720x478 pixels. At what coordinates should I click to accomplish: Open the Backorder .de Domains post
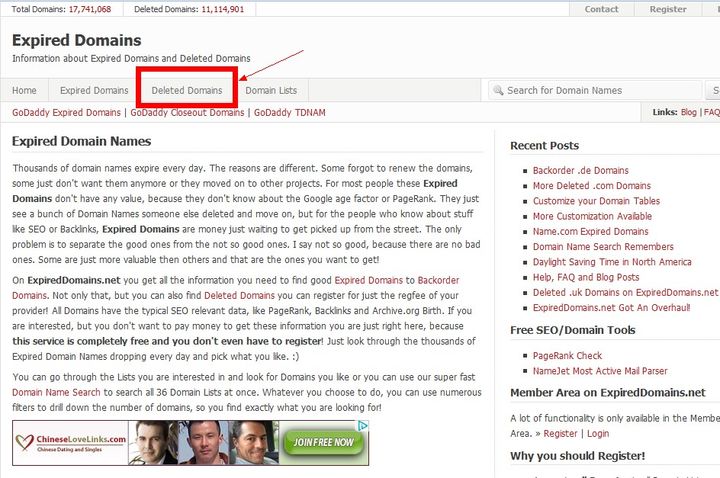pyautogui.click(x=580, y=171)
